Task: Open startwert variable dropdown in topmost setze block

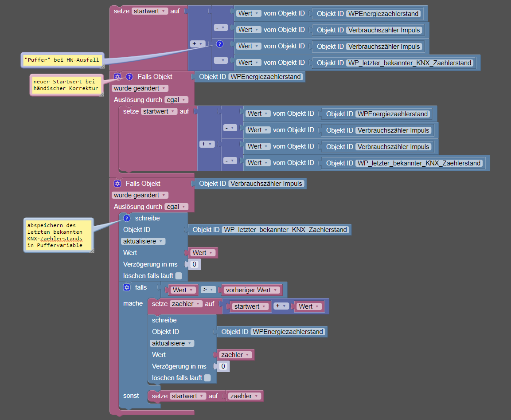Action: (150, 11)
